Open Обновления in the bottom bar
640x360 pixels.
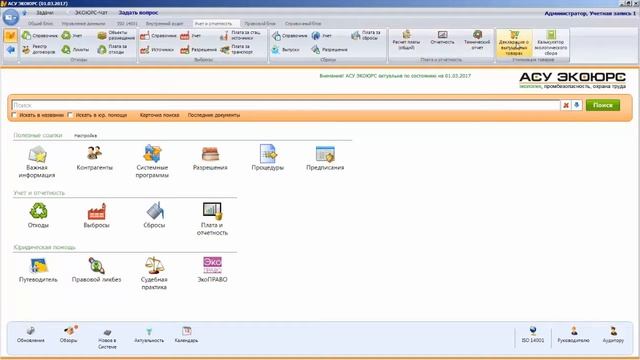pos(31,335)
